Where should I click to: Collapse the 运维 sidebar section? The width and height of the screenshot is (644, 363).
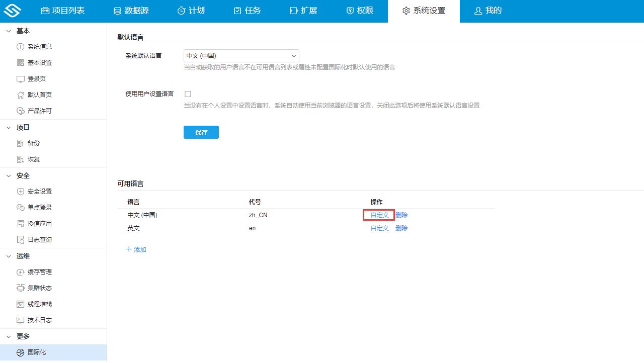tap(8, 256)
